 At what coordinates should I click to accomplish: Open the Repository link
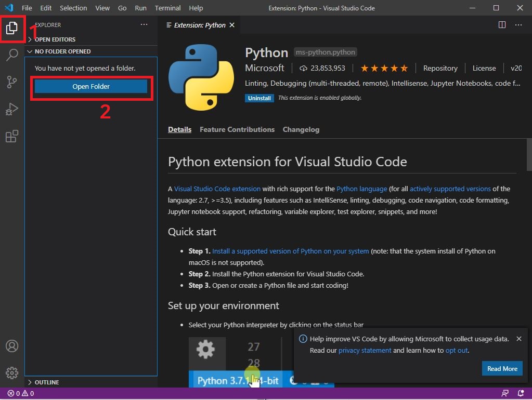click(440, 69)
